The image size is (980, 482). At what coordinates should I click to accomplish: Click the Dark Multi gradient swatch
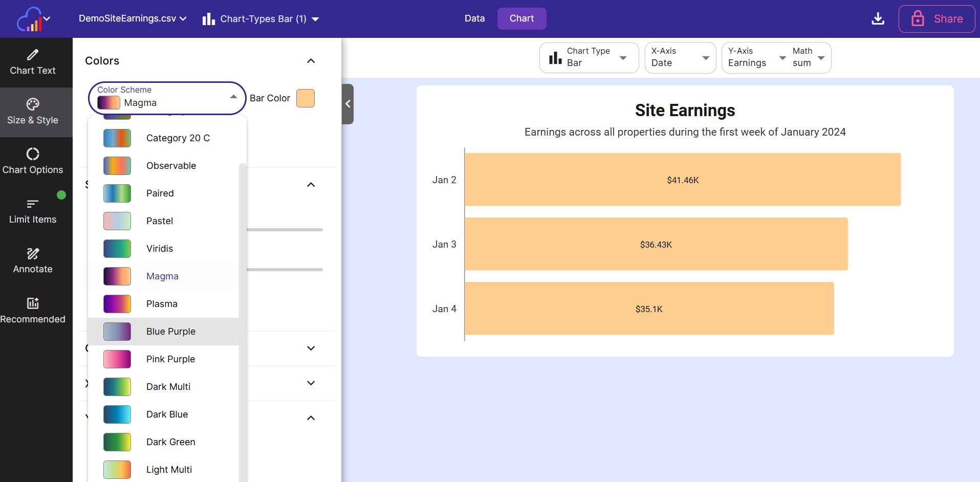117,387
